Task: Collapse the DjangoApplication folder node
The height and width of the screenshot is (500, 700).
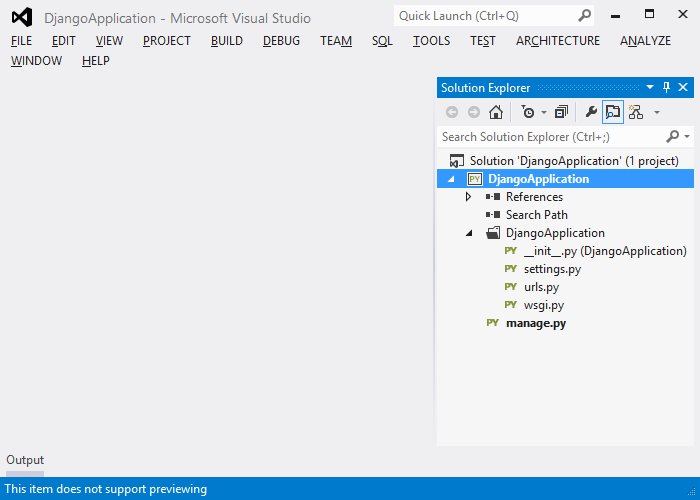Action: point(469,233)
